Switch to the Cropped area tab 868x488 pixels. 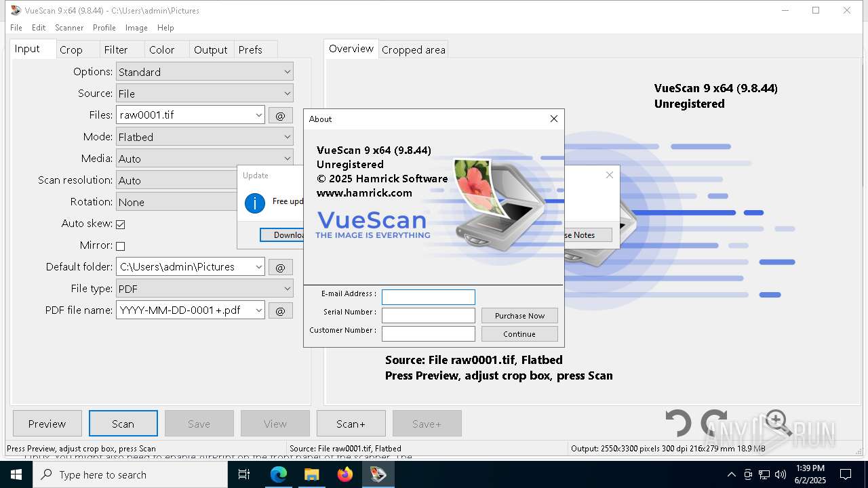pos(414,49)
